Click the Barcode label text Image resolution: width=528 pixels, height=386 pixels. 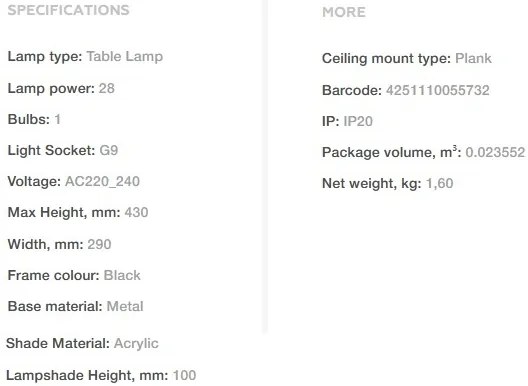point(352,90)
